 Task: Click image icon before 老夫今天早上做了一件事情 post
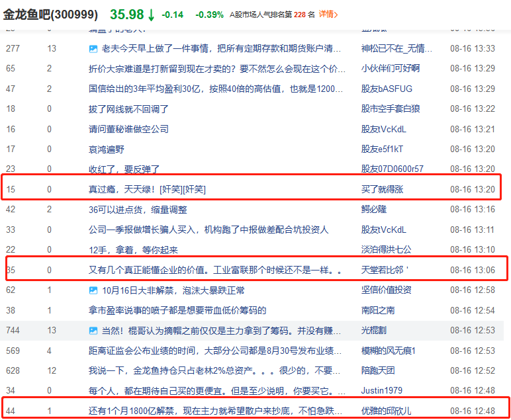[93, 49]
